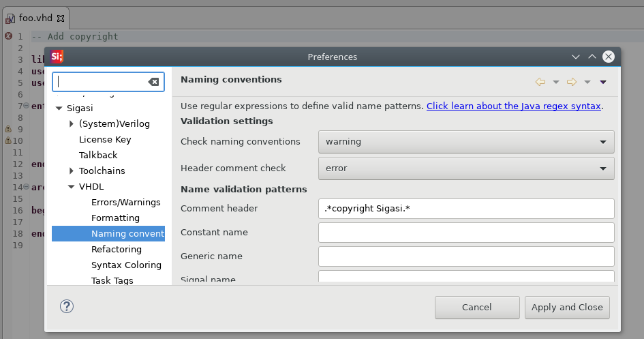Open Formatting preference page

(115, 218)
